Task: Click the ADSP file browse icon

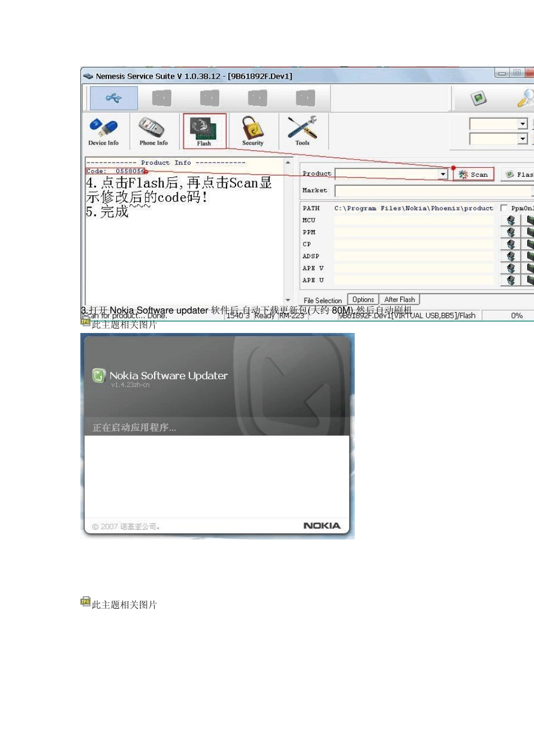Action: click(x=510, y=256)
